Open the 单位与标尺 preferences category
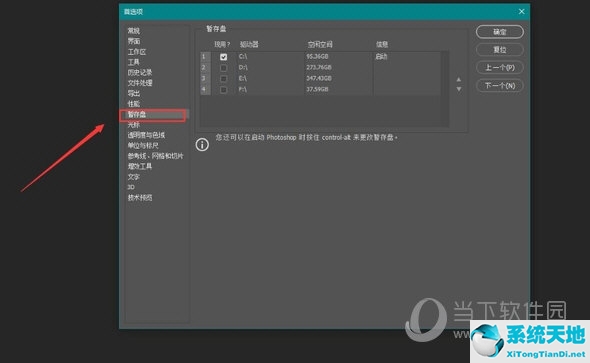590x363 pixels. coord(143,146)
